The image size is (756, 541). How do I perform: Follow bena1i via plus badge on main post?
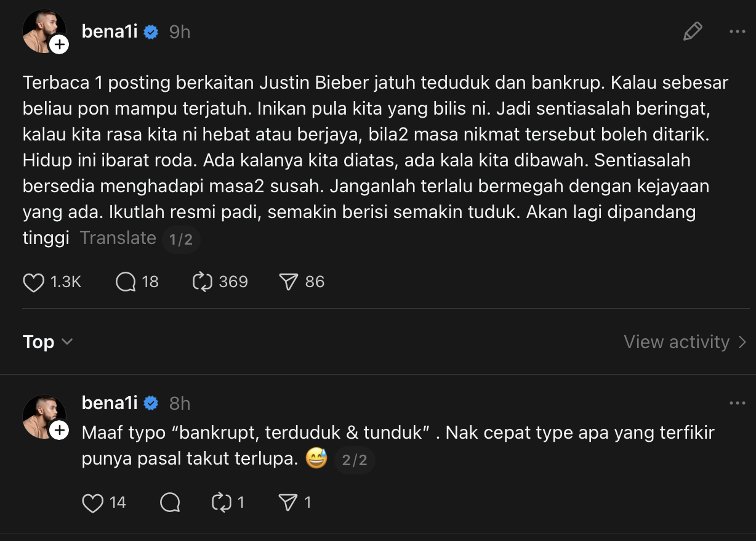59,44
